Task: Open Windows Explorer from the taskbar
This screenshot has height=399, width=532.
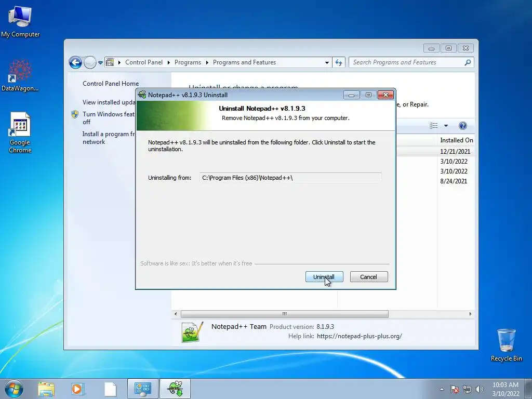Action: [46, 389]
